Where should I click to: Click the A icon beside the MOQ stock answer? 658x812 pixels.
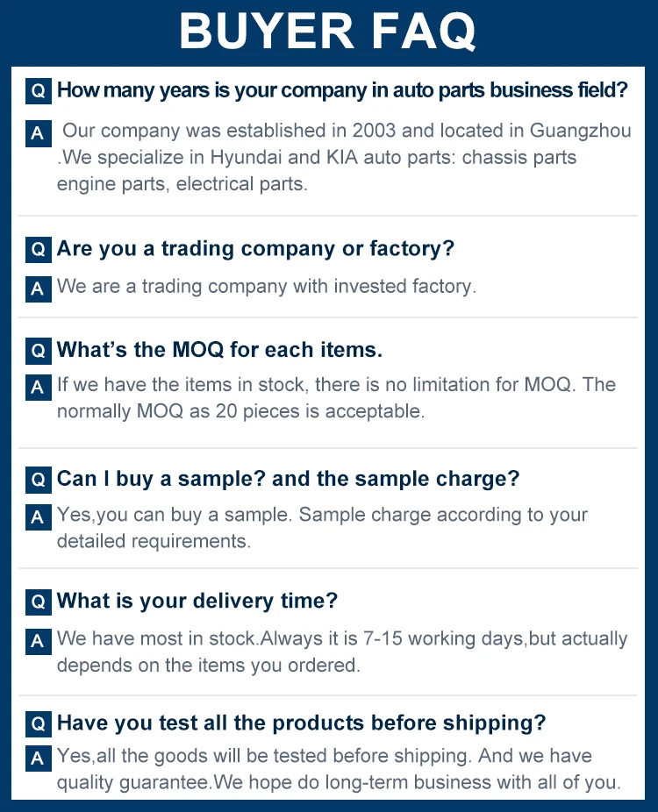(39, 387)
